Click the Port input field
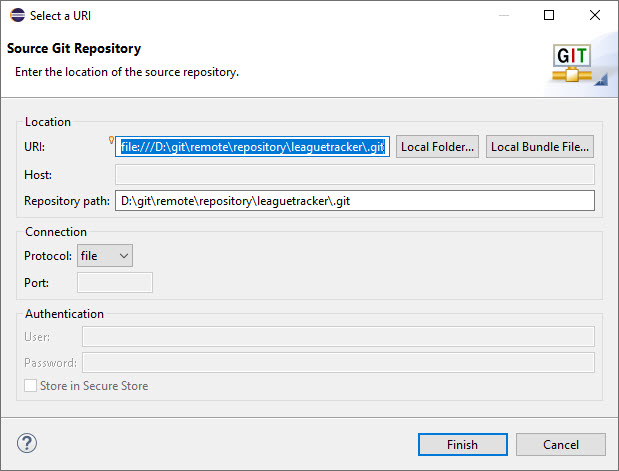Image resolution: width=619 pixels, height=471 pixels. [x=115, y=282]
